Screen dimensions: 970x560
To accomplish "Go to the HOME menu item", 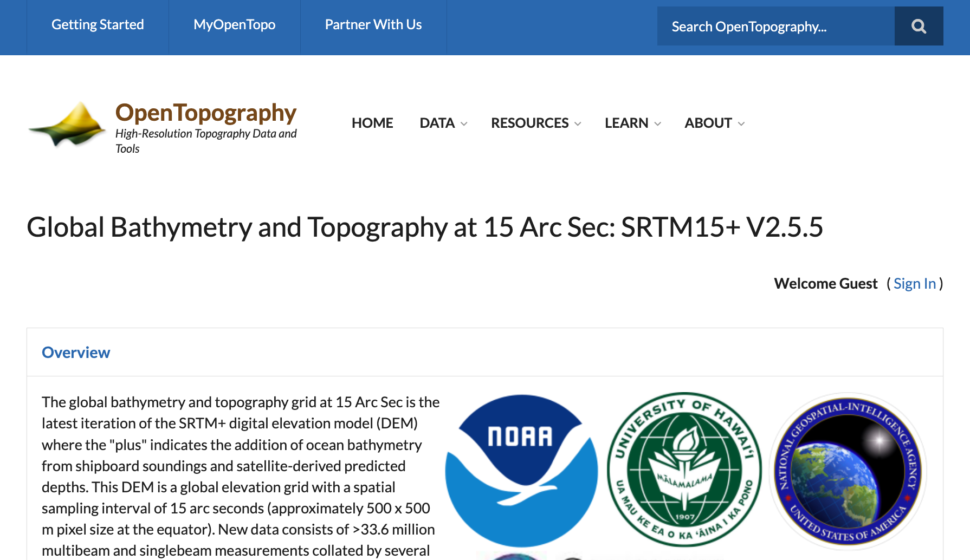I will coord(372,123).
